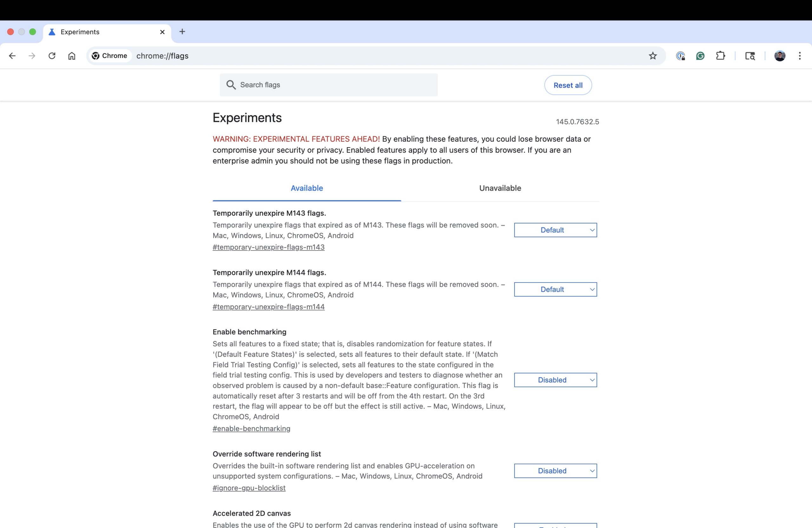The image size is (812, 528).
Task: Open the Extensions puzzle menu
Action: coord(720,56)
